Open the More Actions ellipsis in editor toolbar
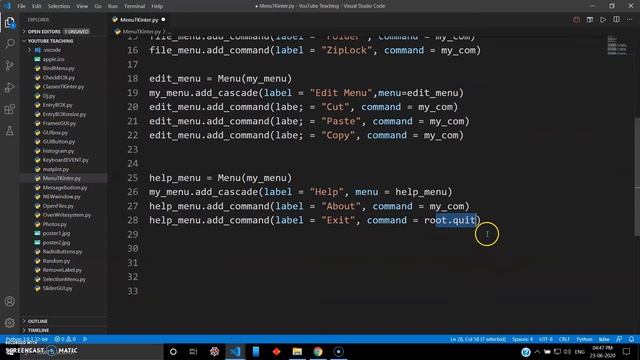This screenshot has height=360, width=640. click(630, 20)
